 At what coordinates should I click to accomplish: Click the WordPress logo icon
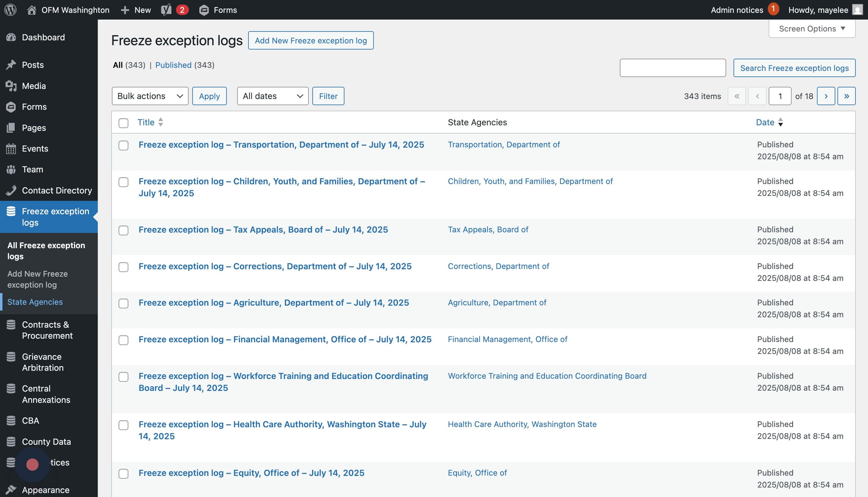point(11,9)
